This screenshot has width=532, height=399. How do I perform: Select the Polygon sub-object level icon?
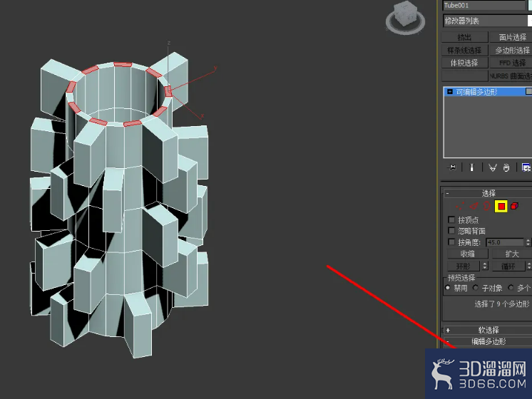[501, 206]
